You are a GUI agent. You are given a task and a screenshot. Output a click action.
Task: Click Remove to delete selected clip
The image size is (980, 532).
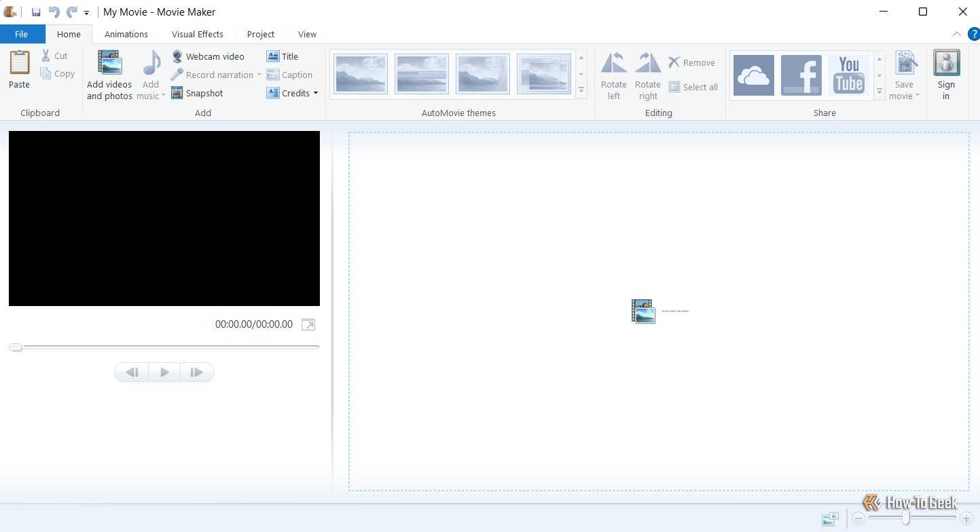pos(693,62)
